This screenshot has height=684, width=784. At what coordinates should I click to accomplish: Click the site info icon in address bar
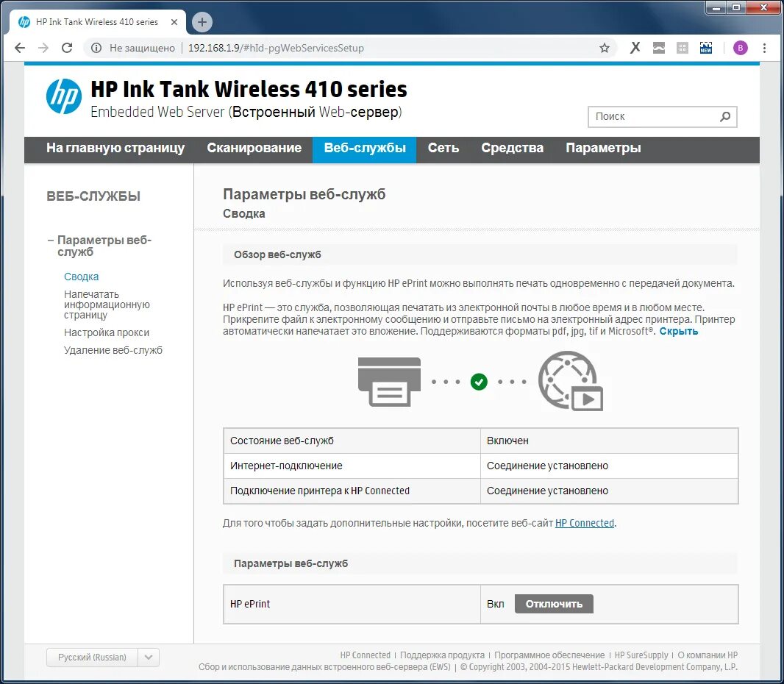coord(96,48)
